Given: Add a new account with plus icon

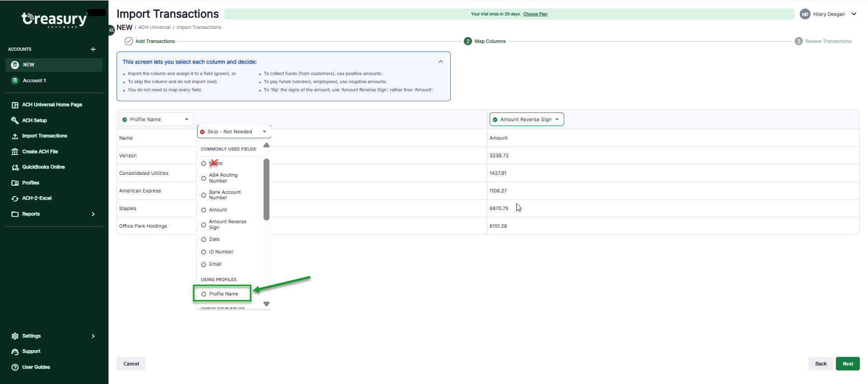Looking at the screenshot, I should pos(93,49).
